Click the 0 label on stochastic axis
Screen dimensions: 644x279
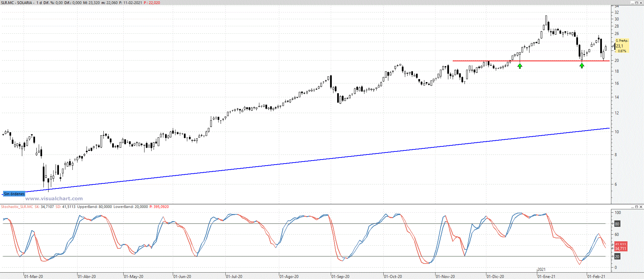tap(616, 268)
